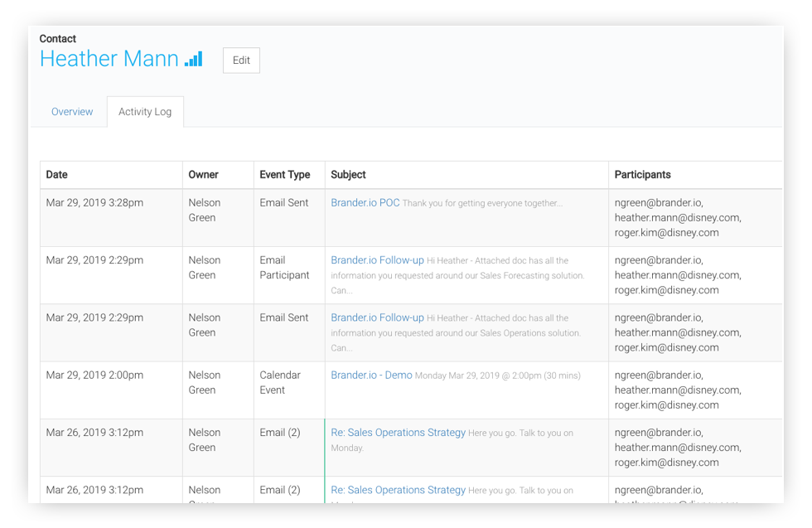812x528 pixels.
Task: Open the Brander.io - Demo calendar event
Action: click(x=371, y=375)
